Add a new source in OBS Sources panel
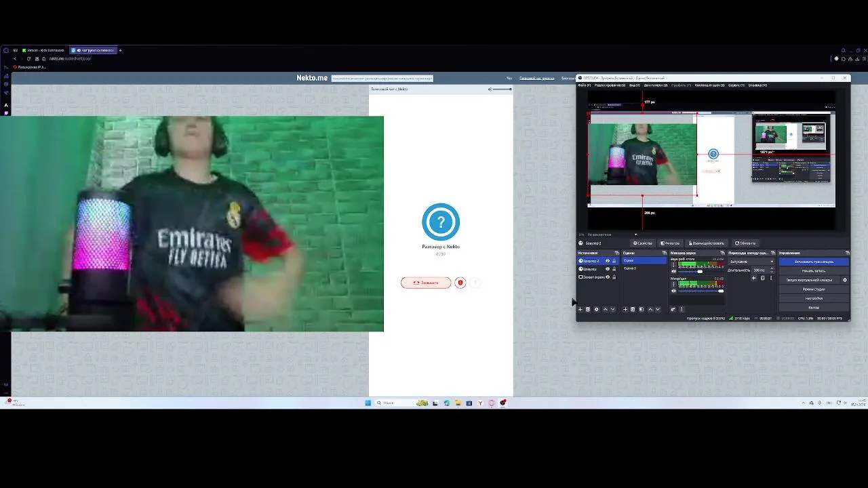 pos(580,310)
